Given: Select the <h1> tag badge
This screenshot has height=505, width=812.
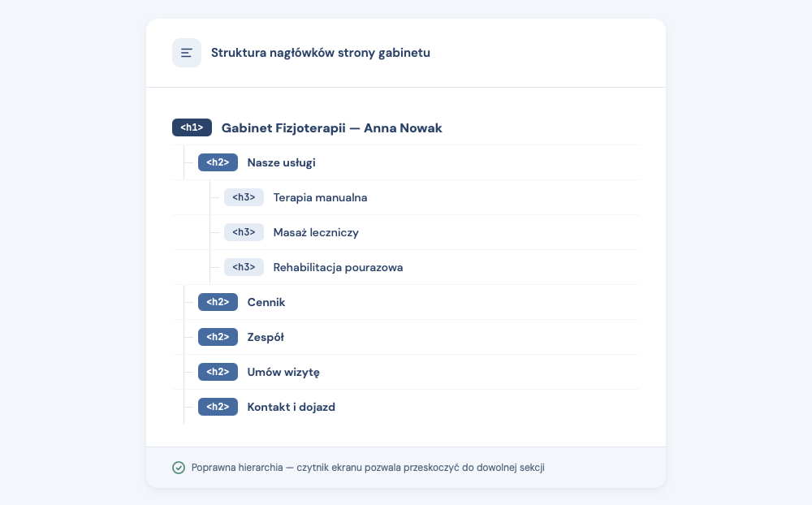Looking at the screenshot, I should click(x=192, y=127).
